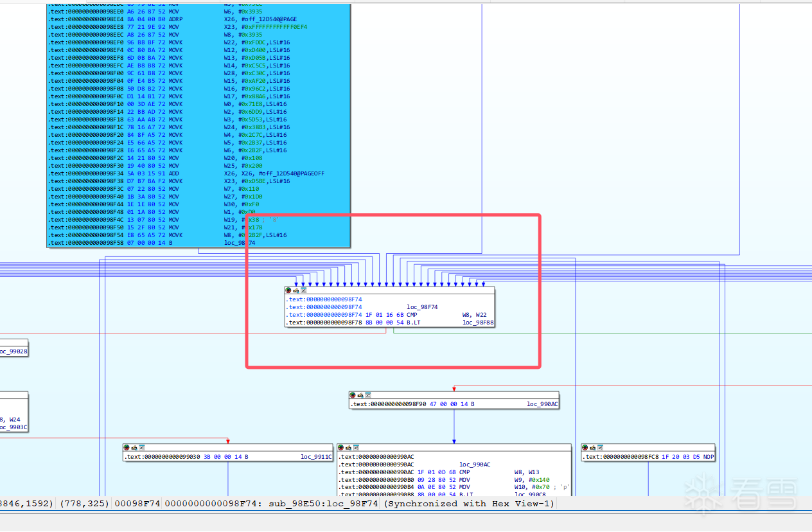Click the graph group icon on the NOP node
812x532 pixels.
600,447
